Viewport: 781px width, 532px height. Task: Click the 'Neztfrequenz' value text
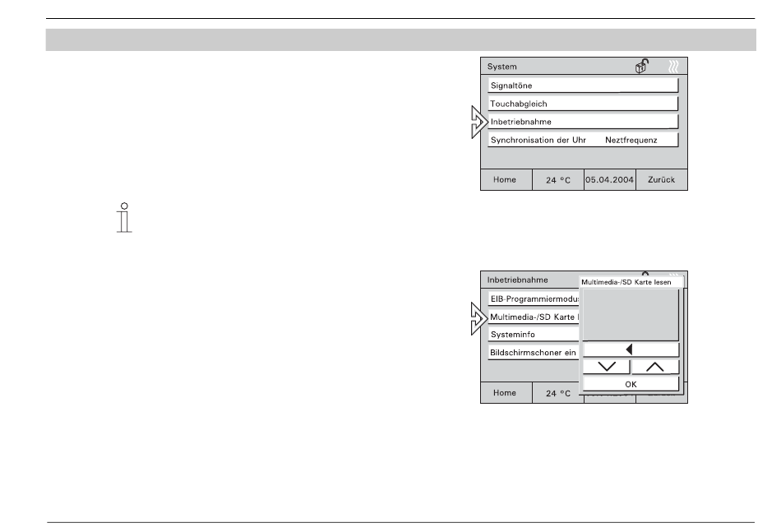(631, 140)
